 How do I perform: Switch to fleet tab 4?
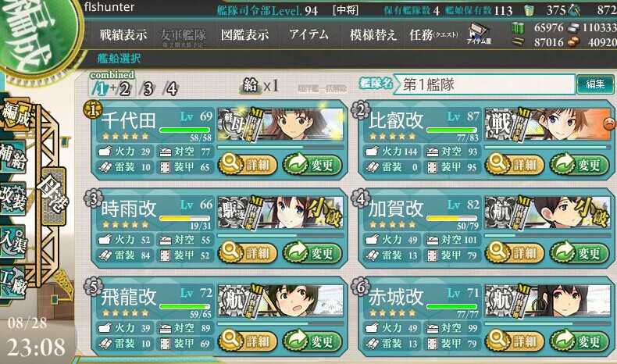pyautogui.click(x=172, y=88)
